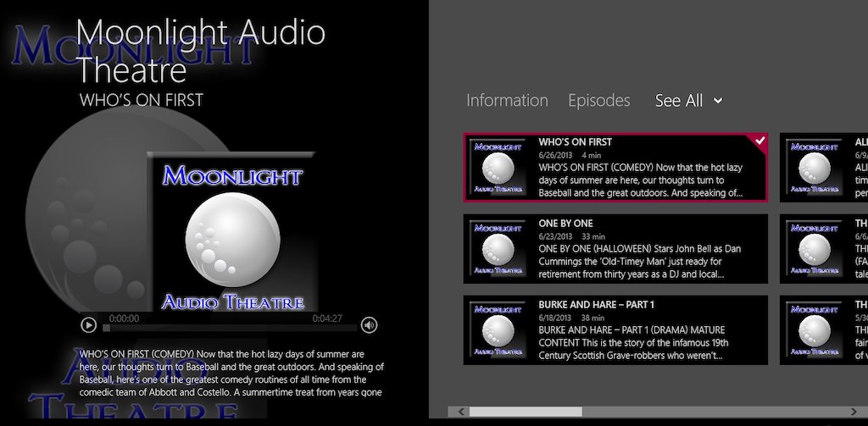This screenshot has width=868, height=426.
Task: Open BURKE AND HARE – PART 1 thumbnail icon
Action: point(498,330)
